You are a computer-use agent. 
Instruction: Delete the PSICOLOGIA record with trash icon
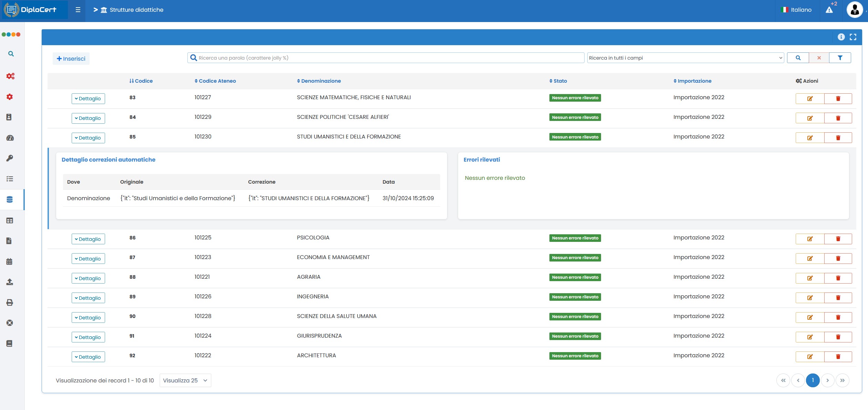coord(838,239)
